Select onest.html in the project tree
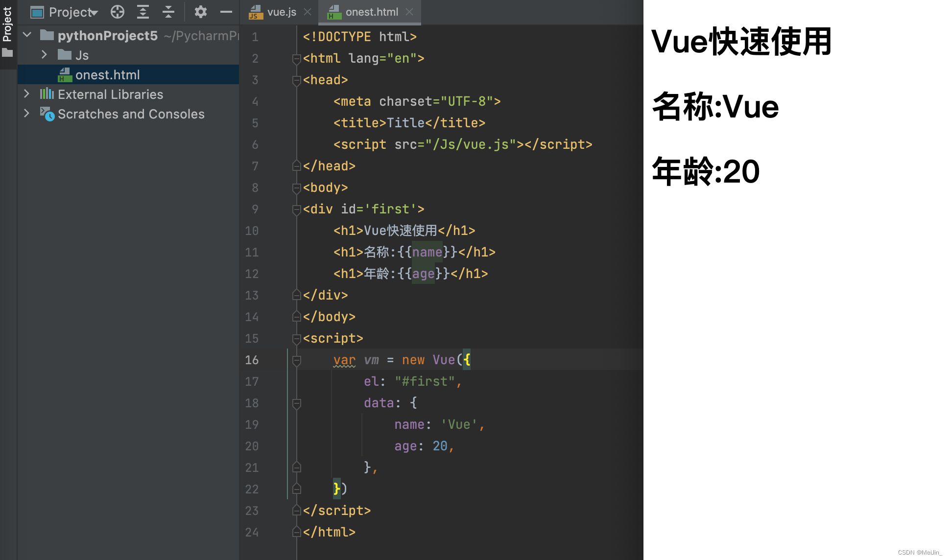 point(128,74)
